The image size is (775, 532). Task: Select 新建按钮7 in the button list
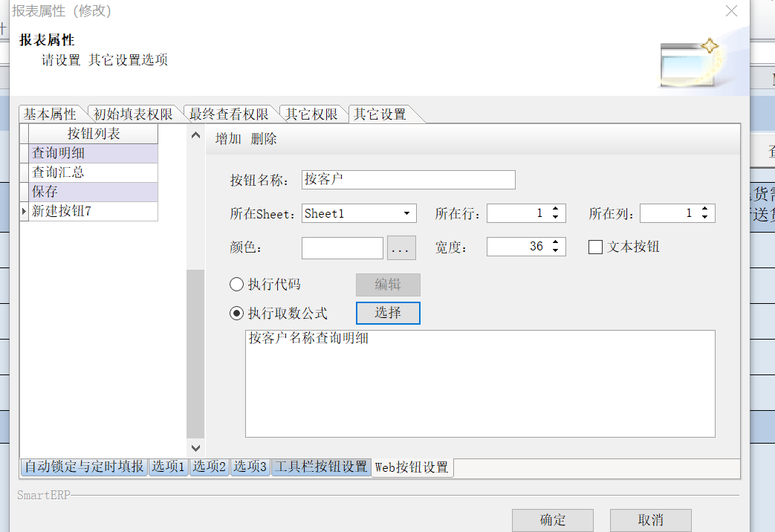pos(94,211)
